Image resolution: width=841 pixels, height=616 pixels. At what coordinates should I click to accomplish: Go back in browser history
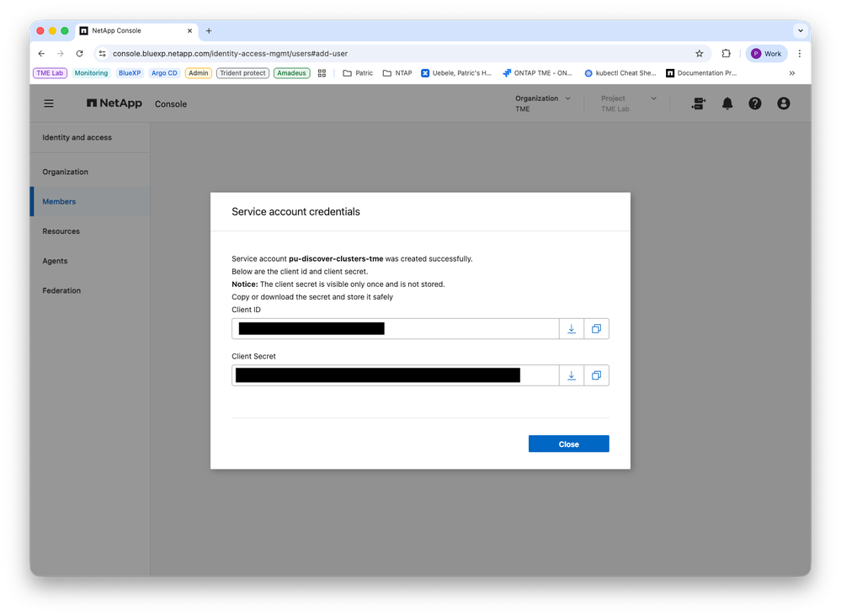point(41,54)
